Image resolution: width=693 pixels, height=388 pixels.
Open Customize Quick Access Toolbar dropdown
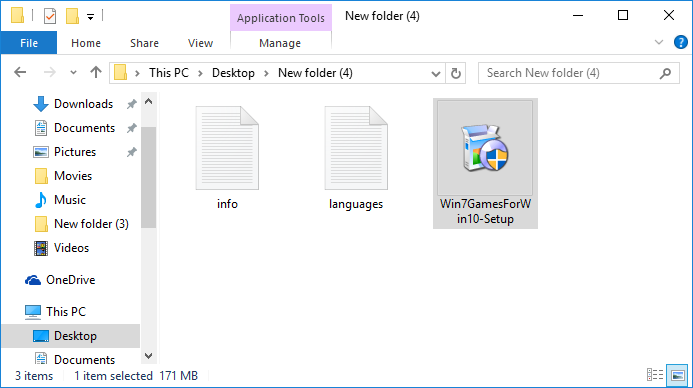tap(90, 17)
